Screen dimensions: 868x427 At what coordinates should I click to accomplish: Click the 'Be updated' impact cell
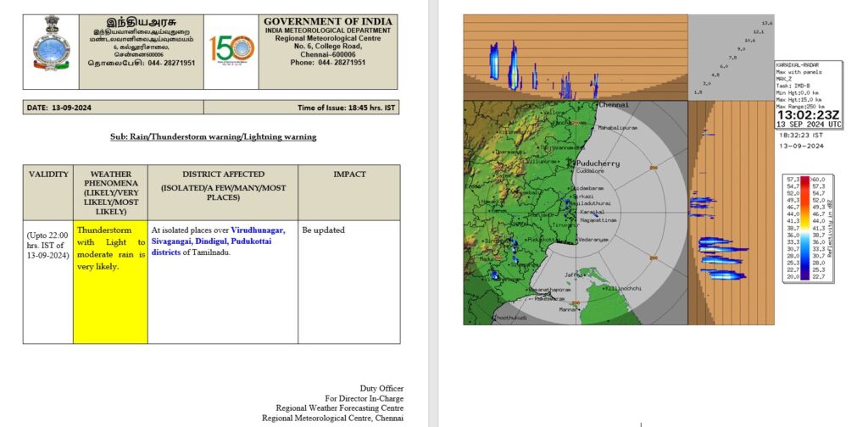(323, 230)
